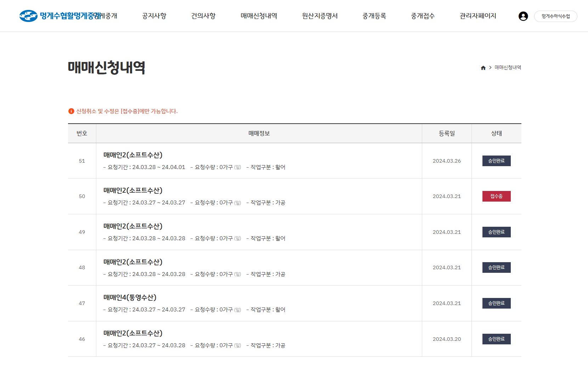The image size is (588, 372).
Task: Click the 멍게수협 fish logo icon
Action: [28, 16]
